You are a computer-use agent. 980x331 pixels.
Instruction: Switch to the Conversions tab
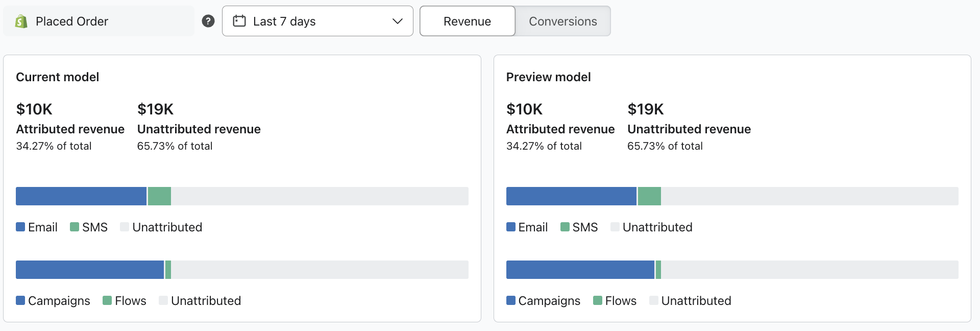(x=562, y=21)
